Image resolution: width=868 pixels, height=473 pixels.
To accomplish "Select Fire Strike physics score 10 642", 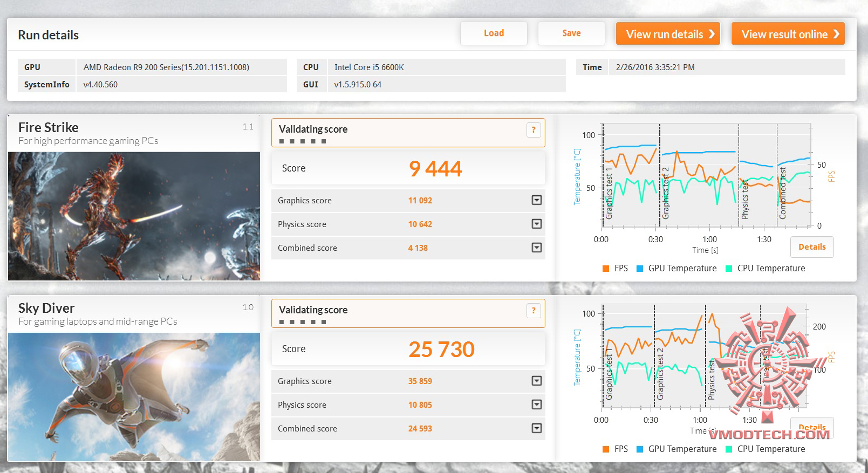I will point(420,224).
